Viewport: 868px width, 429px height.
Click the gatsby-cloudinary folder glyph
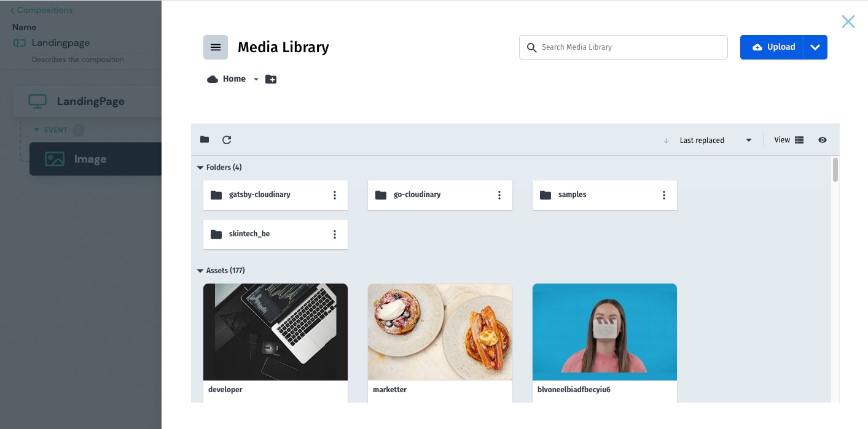[x=216, y=195]
